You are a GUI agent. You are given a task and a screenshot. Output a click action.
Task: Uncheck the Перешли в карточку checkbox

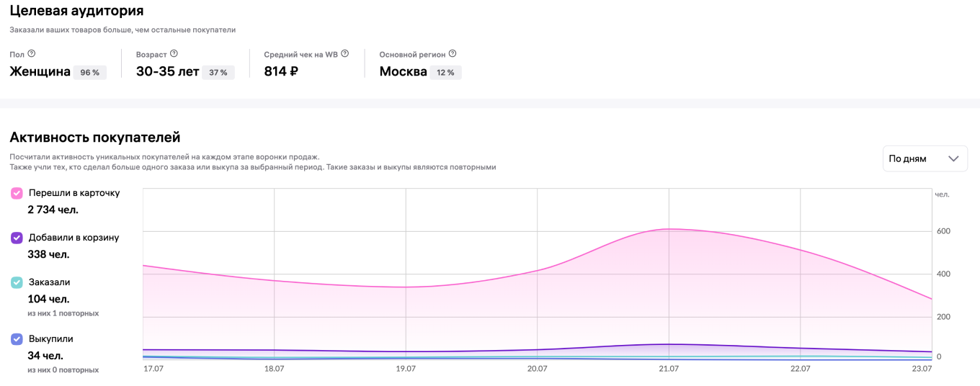17,193
